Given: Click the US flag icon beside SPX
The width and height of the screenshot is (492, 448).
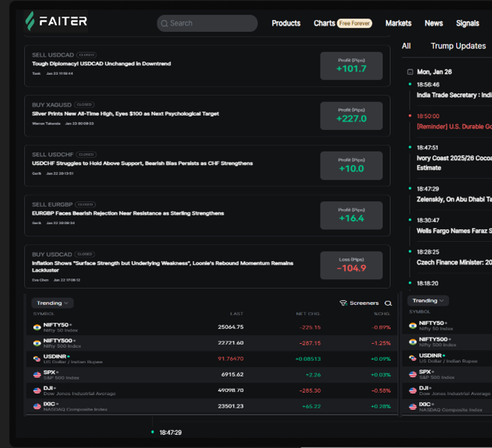Looking at the screenshot, I should 37,375.
